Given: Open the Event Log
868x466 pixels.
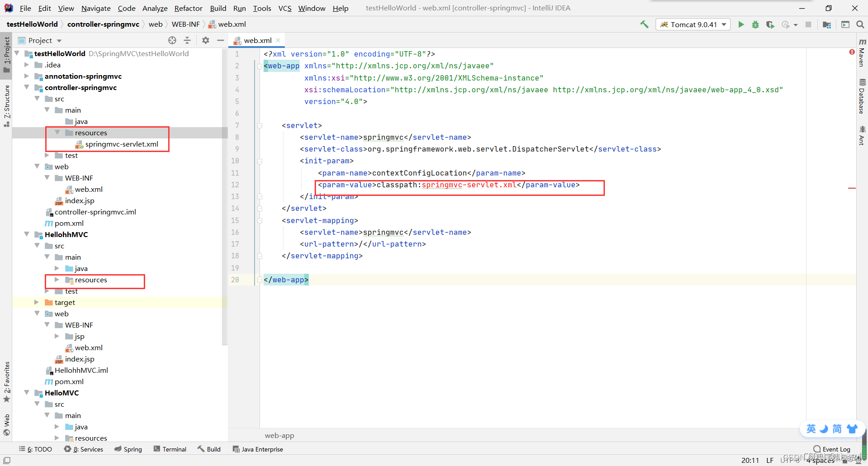Looking at the screenshot, I should coord(832,449).
